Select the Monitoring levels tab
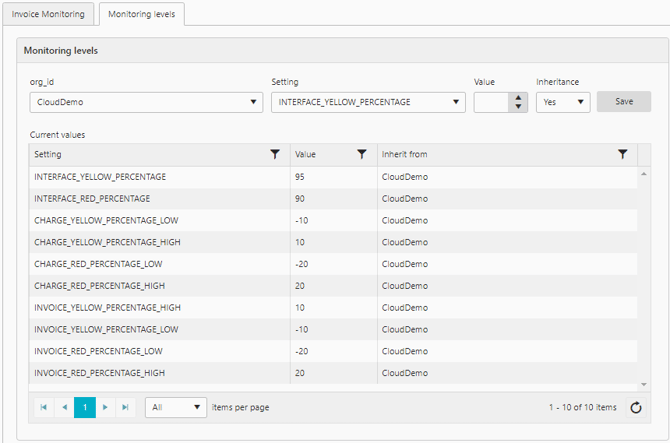 (142, 15)
